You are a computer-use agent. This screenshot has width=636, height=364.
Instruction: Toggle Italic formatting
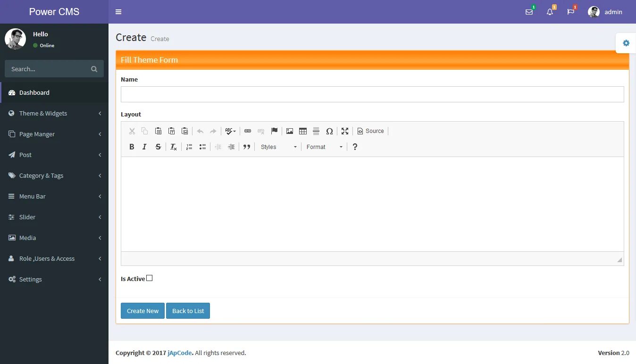(145, 147)
